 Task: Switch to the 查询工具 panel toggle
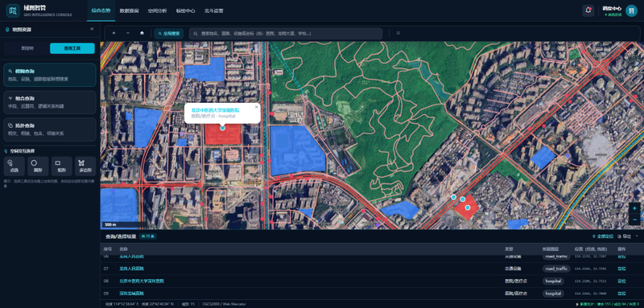click(x=72, y=48)
